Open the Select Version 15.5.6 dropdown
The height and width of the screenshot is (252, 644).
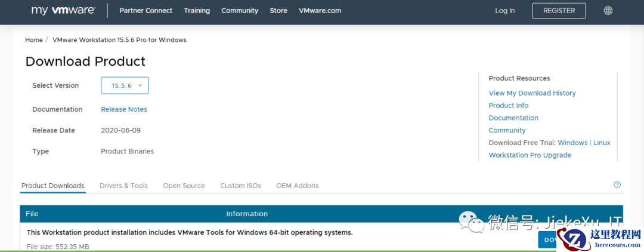[x=125, y=85]
